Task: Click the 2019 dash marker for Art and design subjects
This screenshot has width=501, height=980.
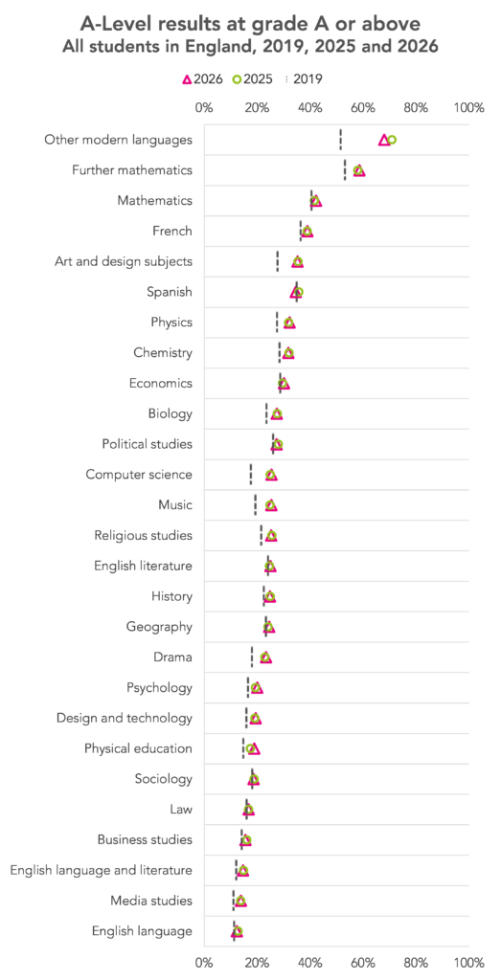Action: tap(278, 262)
